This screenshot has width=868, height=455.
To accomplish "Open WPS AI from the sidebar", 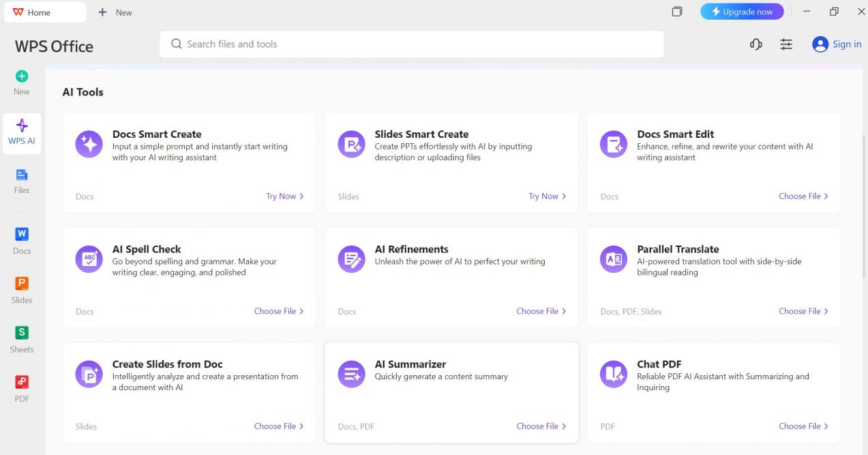I will pos(21,133).
